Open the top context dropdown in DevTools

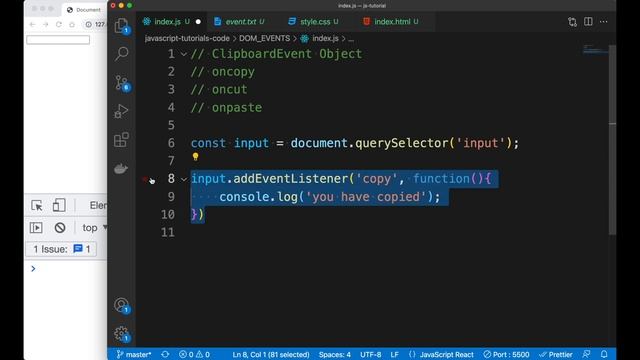94,227
